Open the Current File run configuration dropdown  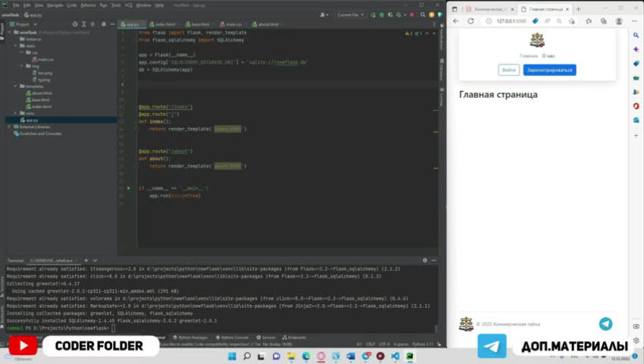pyautogui.click(x=350, y=14)
